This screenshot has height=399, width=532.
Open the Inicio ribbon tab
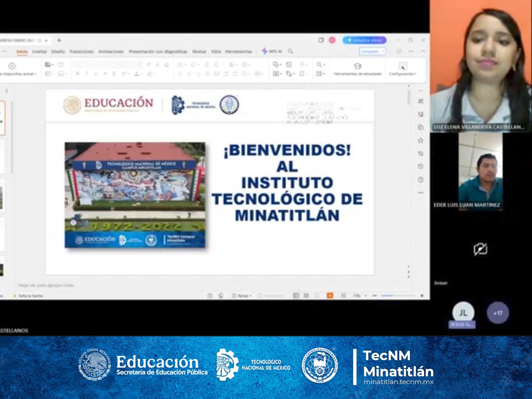click(x=22, y=51)
